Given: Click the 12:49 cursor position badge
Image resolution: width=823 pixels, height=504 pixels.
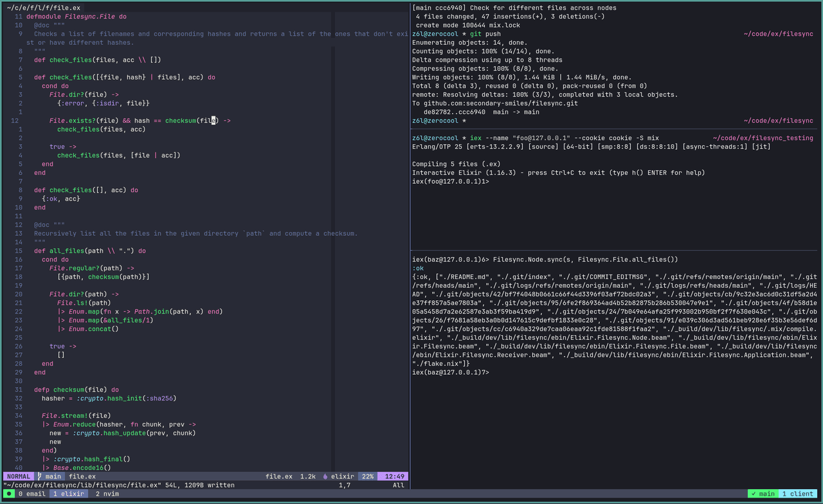Looking at the screenshot, I should [x=394, y=476].
